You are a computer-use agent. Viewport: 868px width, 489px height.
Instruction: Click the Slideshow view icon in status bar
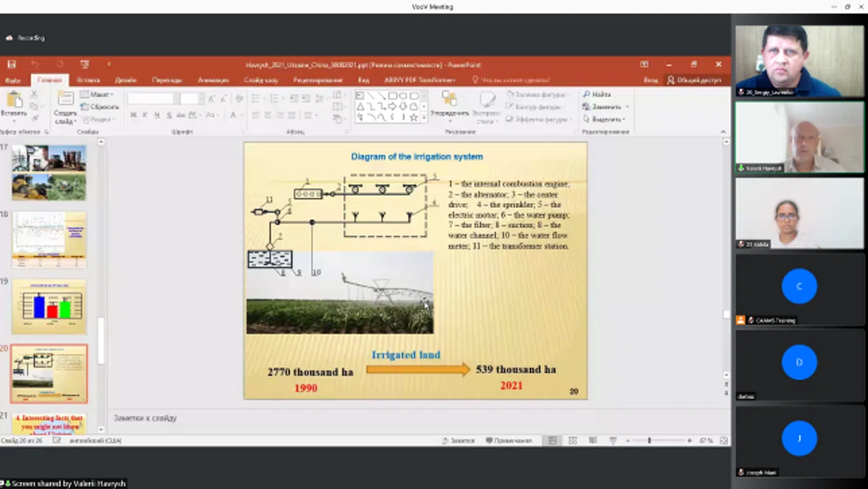[612, 440]
